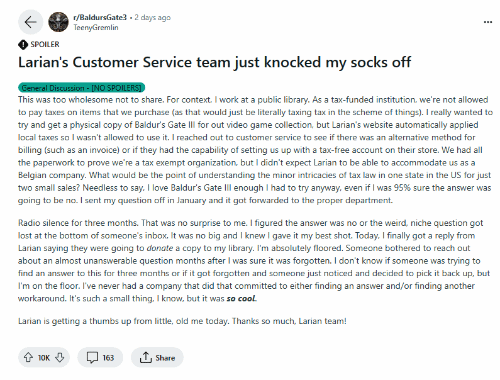Open the three-dot more options menu

coord(488,22)
